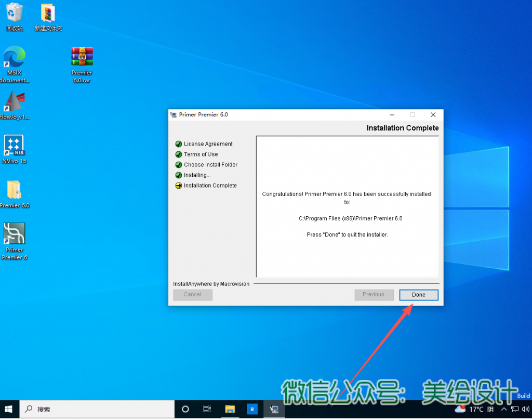The width and height of the screenshot is (532, 419).
Task: Click the weather widget showing 17°C
Action: pos(474,409)
